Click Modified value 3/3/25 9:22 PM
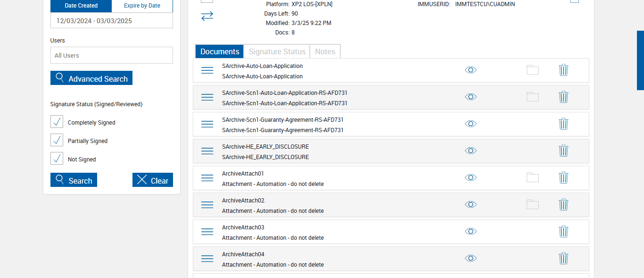Image resolution: width=644 pixels, height=278 pixels. click(311, 23)
